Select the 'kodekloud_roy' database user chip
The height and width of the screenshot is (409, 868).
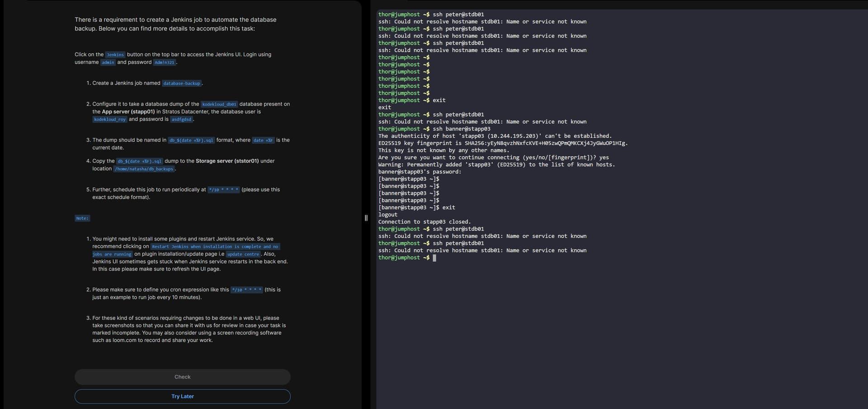click(110, 119)
